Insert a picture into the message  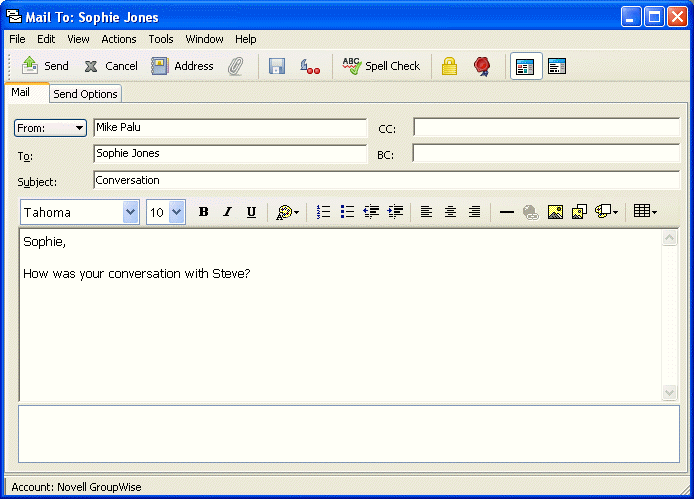pos(555,212)
